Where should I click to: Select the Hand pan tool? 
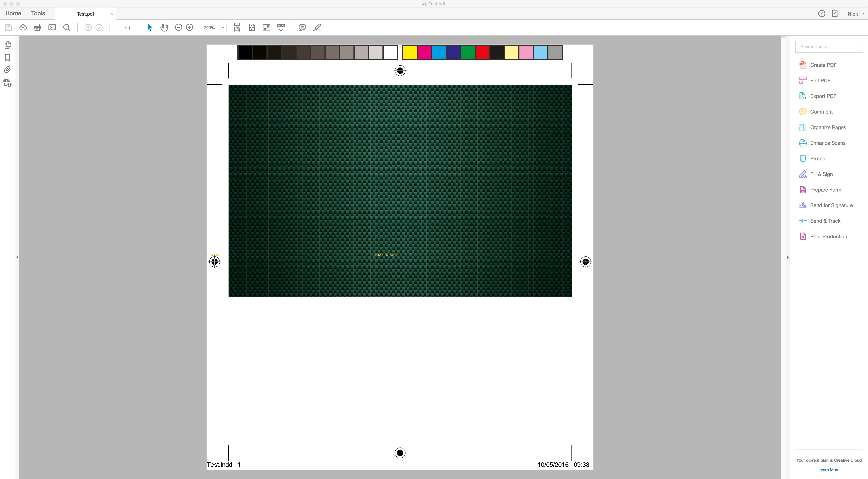click(164, 28)
